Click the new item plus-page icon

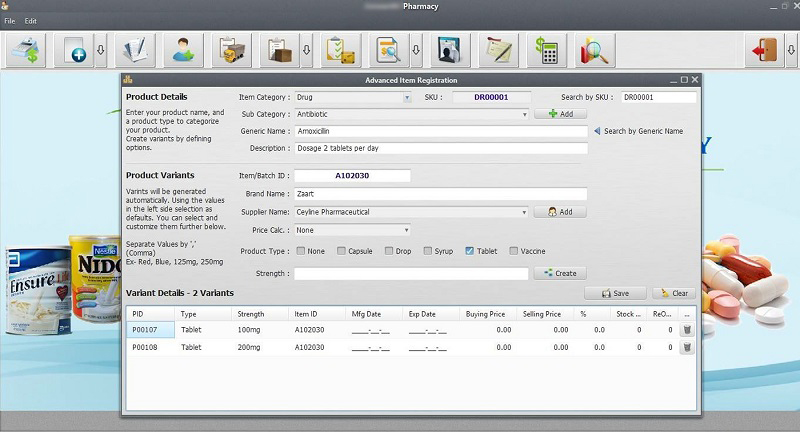tap(74, 50)
